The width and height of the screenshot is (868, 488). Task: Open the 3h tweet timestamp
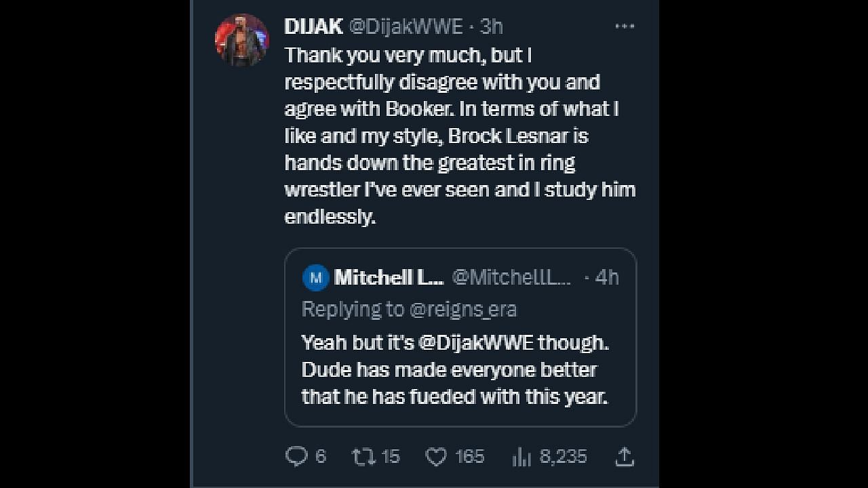(x=491, y=26)
